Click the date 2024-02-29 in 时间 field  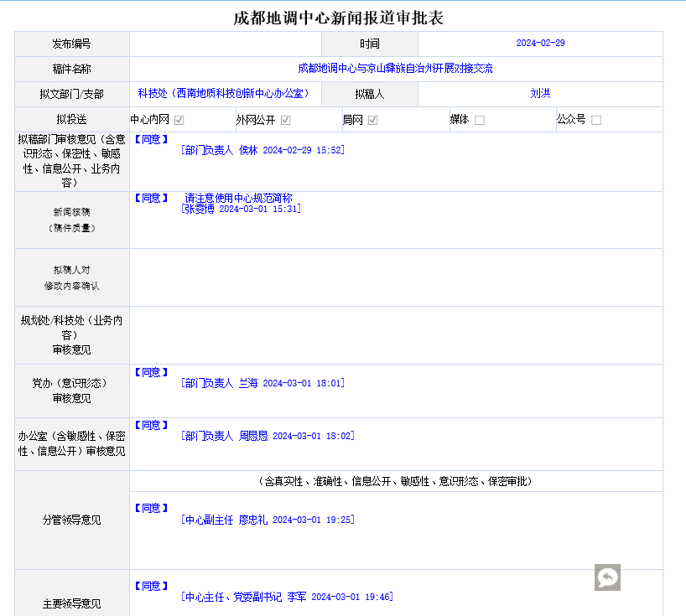pos(540,44)
